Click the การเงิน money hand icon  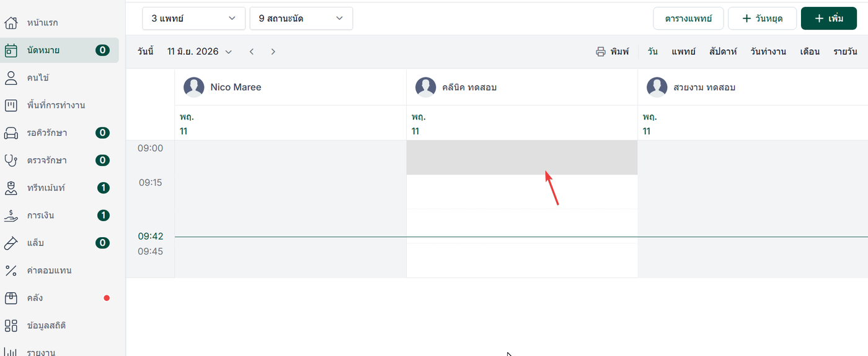click(x=11, y=215)
